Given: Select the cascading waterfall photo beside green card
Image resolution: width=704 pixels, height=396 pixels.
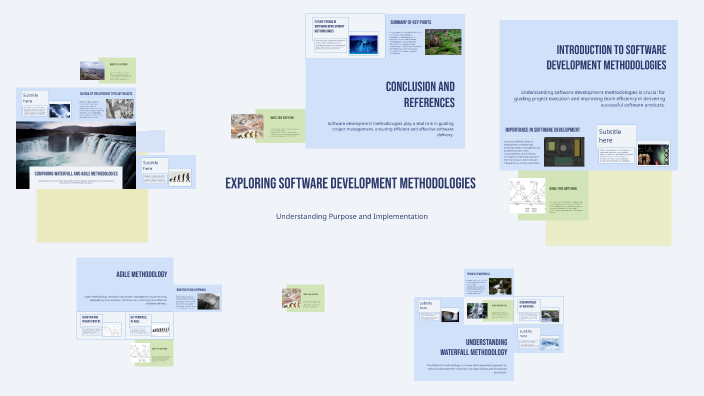Looking at the screenshot, I should pos(477,311).
